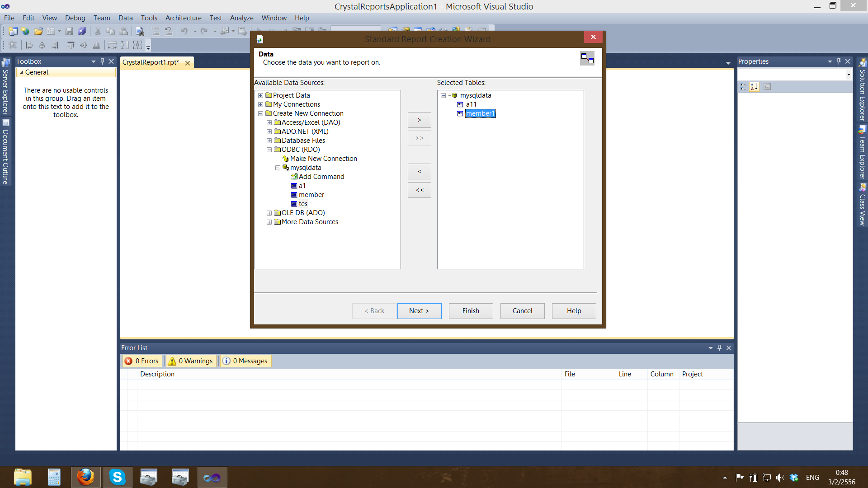Click the Add New Item toolbar icon
Screen dimensions: 868x488
[51, 31]
